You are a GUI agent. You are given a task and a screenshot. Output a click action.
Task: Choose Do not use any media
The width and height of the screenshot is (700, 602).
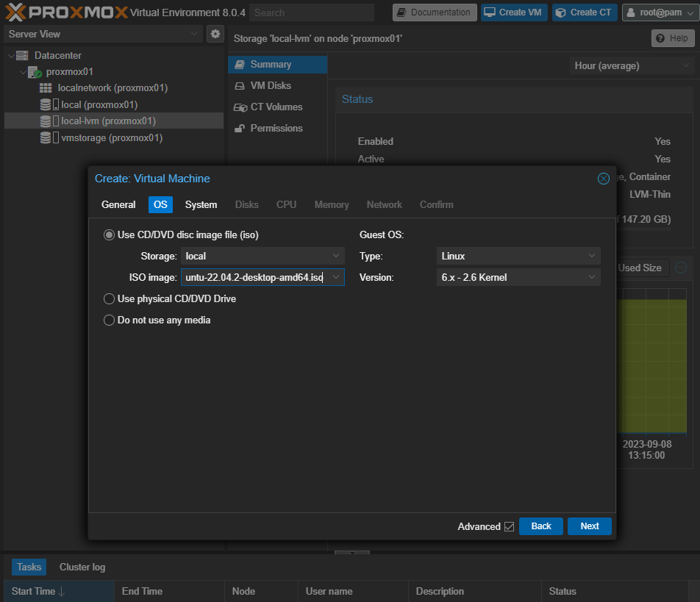[x=110, y=320]
